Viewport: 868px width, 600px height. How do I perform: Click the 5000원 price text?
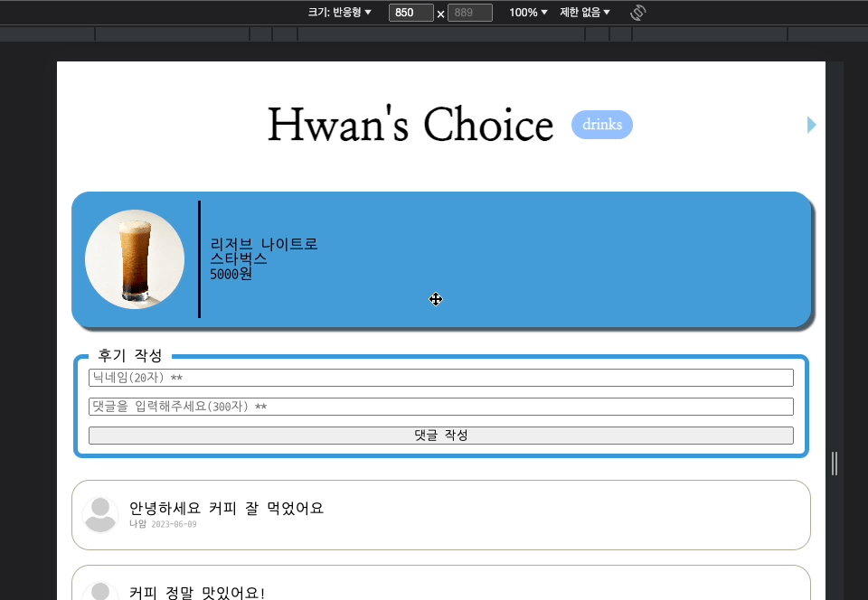tap(231, 274)
